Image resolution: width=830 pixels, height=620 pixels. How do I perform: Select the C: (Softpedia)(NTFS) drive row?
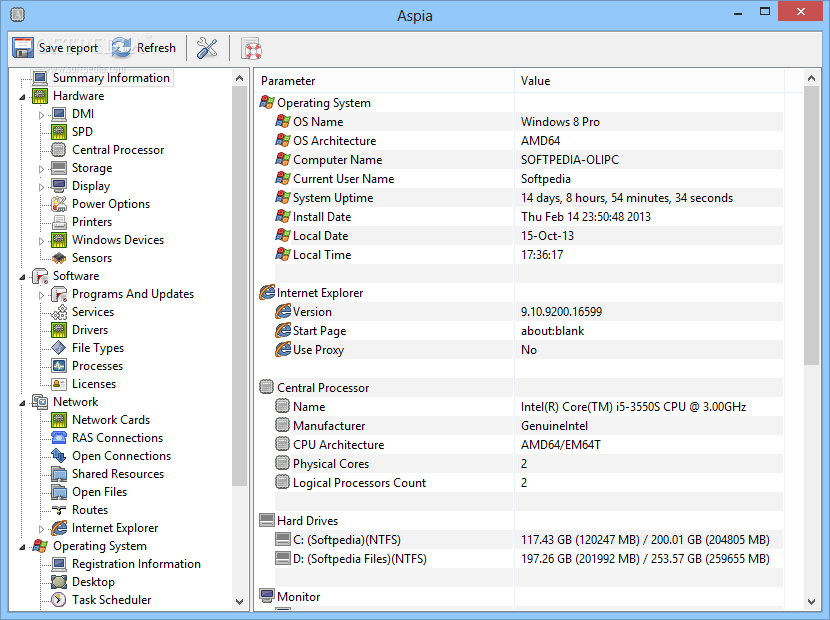(529, 540)
